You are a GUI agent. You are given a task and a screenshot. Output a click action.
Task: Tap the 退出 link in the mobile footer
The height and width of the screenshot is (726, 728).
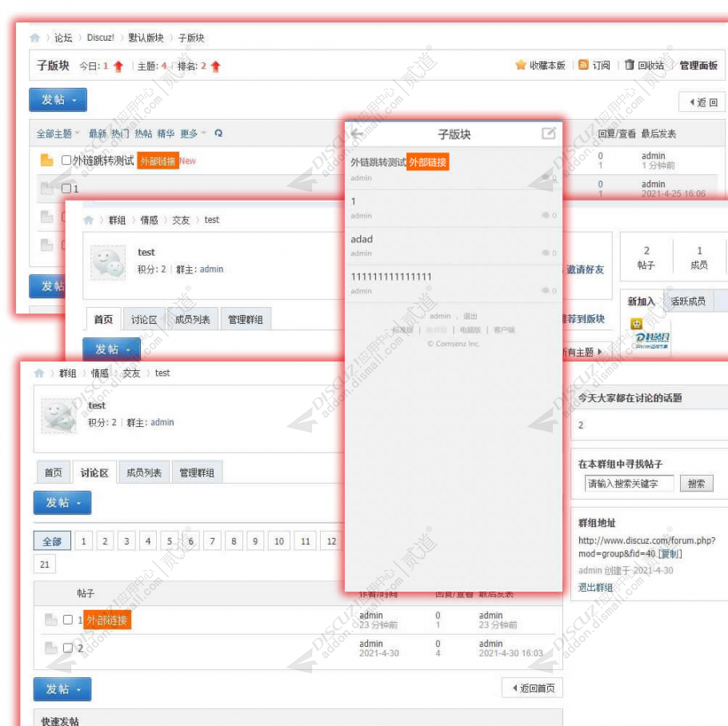click(x=470, y=316)
